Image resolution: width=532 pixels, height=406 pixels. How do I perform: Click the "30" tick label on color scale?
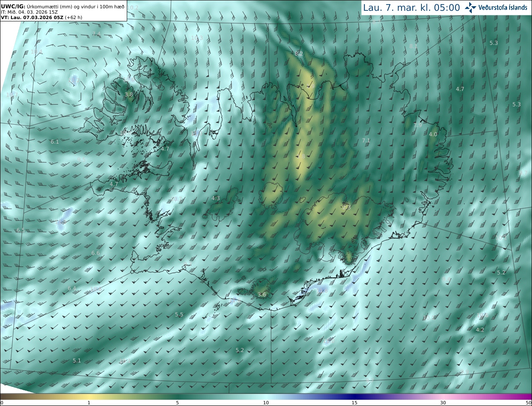443,403
